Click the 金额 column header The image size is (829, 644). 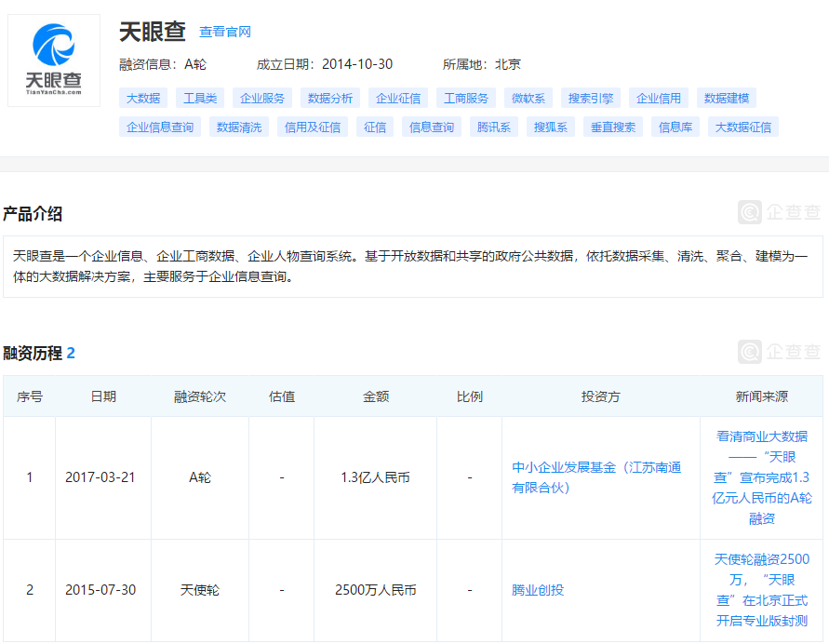point(376,396)
